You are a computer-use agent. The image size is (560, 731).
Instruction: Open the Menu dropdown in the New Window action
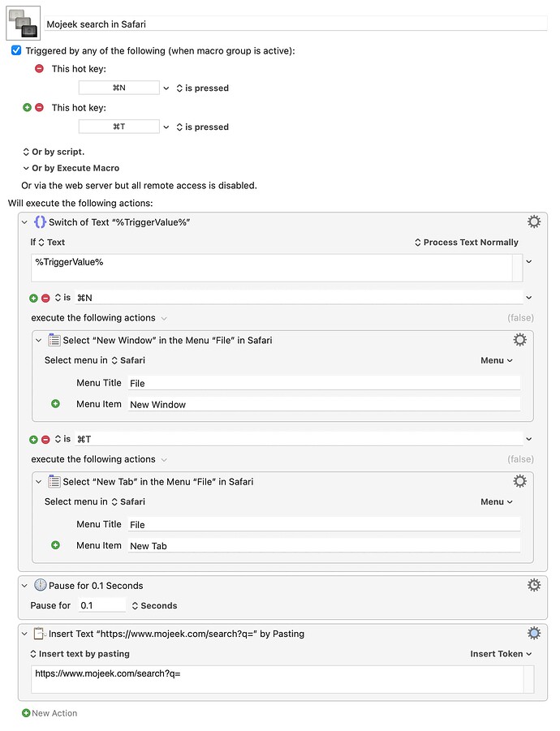[x=497, y=360]
